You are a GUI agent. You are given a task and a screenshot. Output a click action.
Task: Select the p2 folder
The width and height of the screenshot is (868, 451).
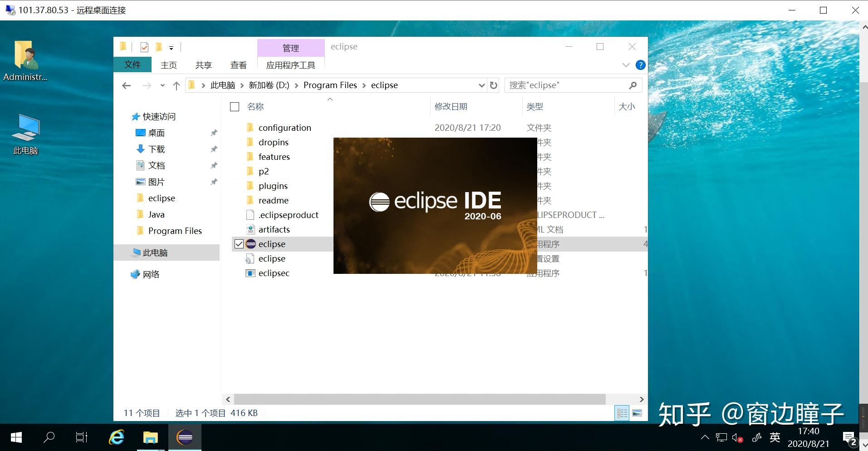[264, 171]
